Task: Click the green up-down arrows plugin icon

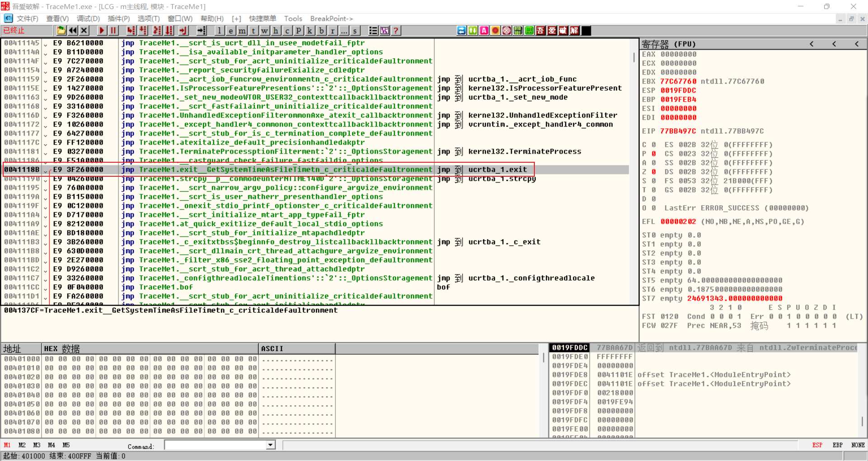Action: tap(472, 31)
